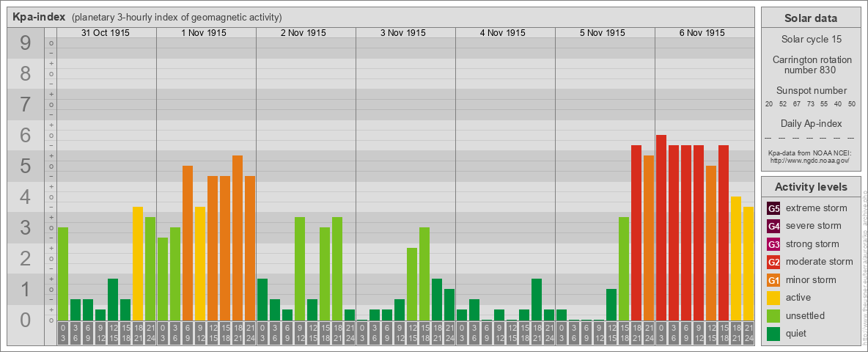Click the 31 Oct 18-21h yellow bar
868x352 pixels.
[138, 263]
